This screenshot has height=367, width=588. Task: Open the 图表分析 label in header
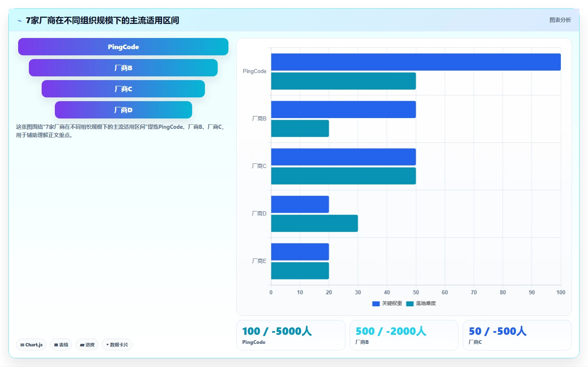pyautogui.click(x=560, y=20)
